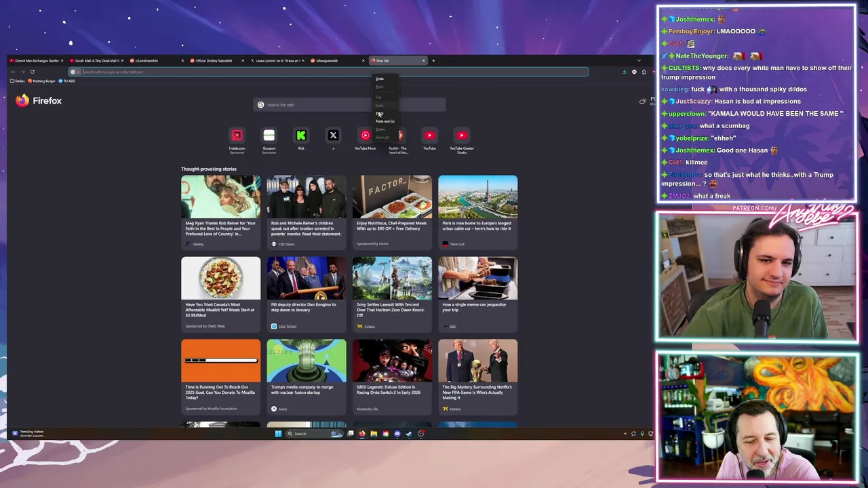Open the Rob and Michele Reiner's children story
This screenshot has height=488, width=868.
click(307, 211)
